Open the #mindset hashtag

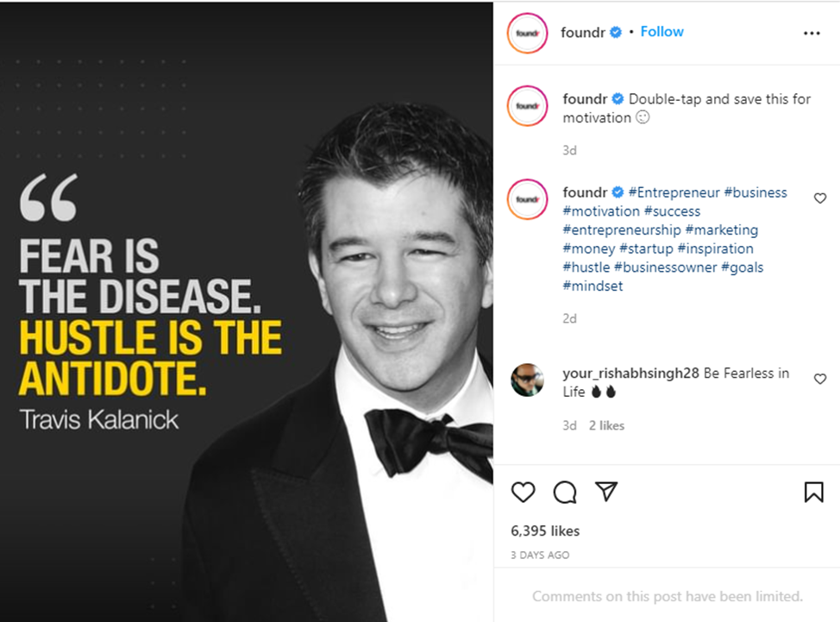click(x=592, y=286)
